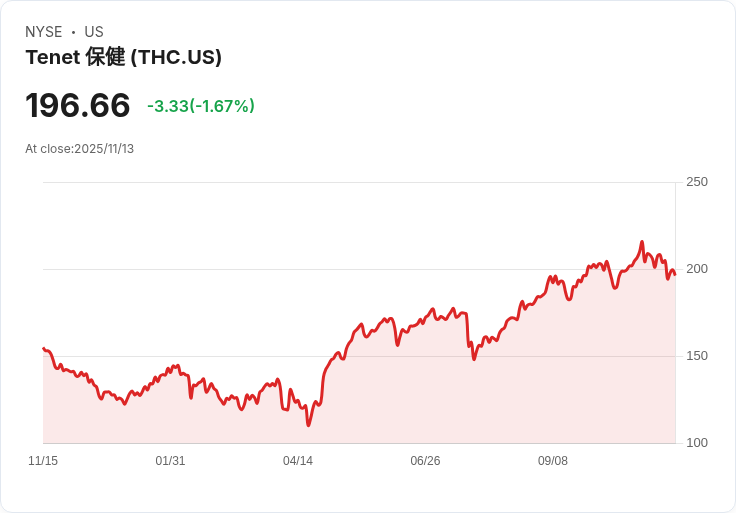Click the 01/31 date axis label

170,461
